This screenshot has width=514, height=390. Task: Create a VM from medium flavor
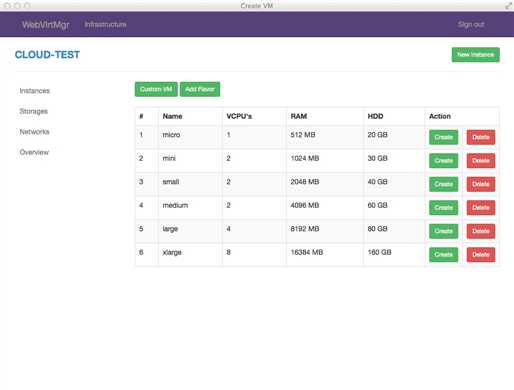coord(443,208)
